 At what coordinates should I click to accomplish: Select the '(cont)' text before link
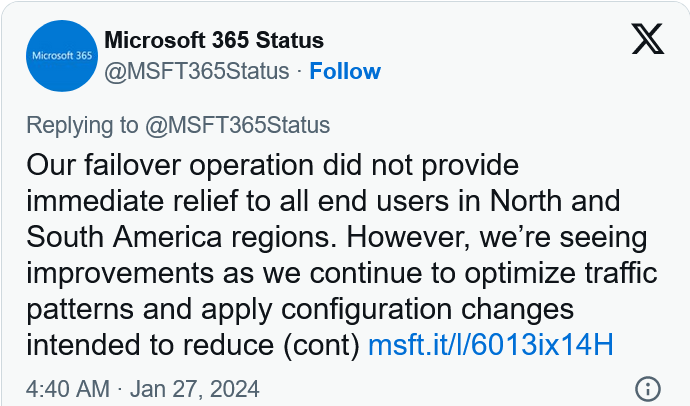[321, 345]
